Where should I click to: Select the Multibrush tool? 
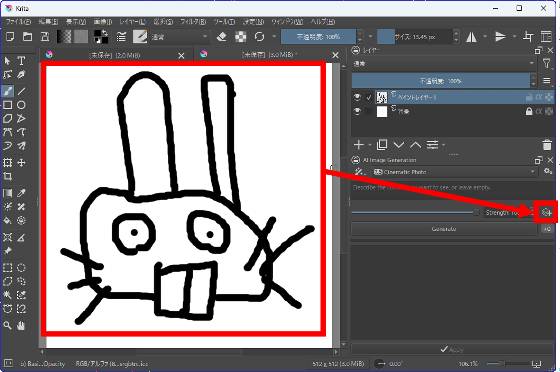21,146
